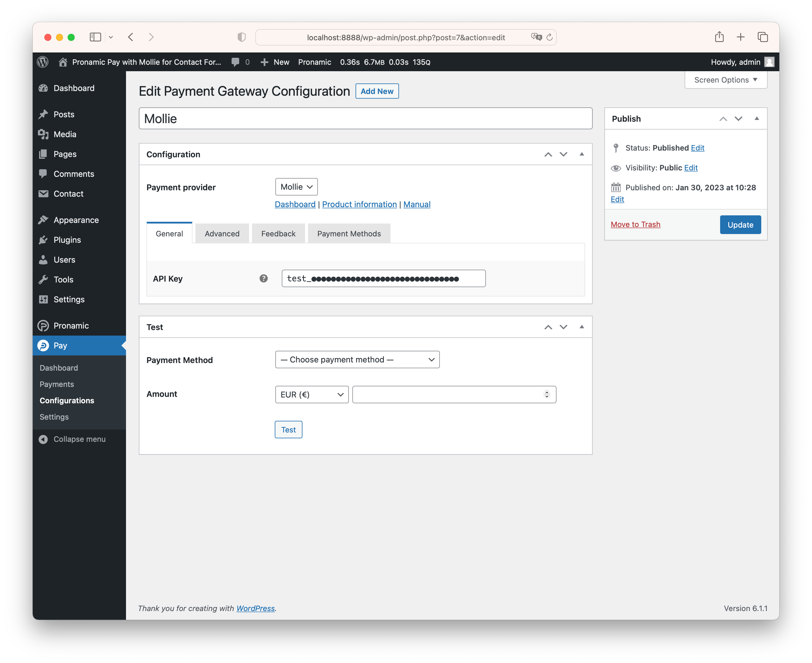Click the WordPress logo in admin bar
This screenshot has width=812, height=663.
pyautogui.click(x=43, y=62)
